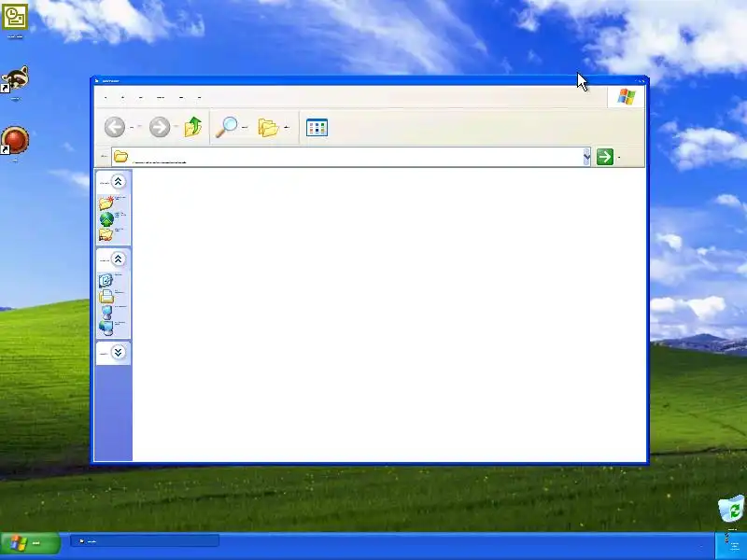Open the Favorites menu

(161, 98)
